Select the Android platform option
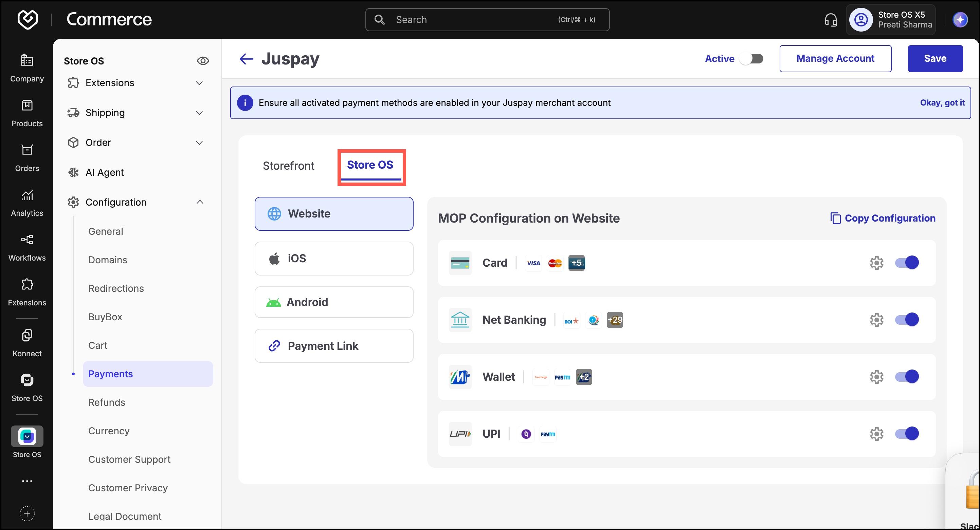The width and height of the screenshot is (980, 530). [x=334, y=302]
